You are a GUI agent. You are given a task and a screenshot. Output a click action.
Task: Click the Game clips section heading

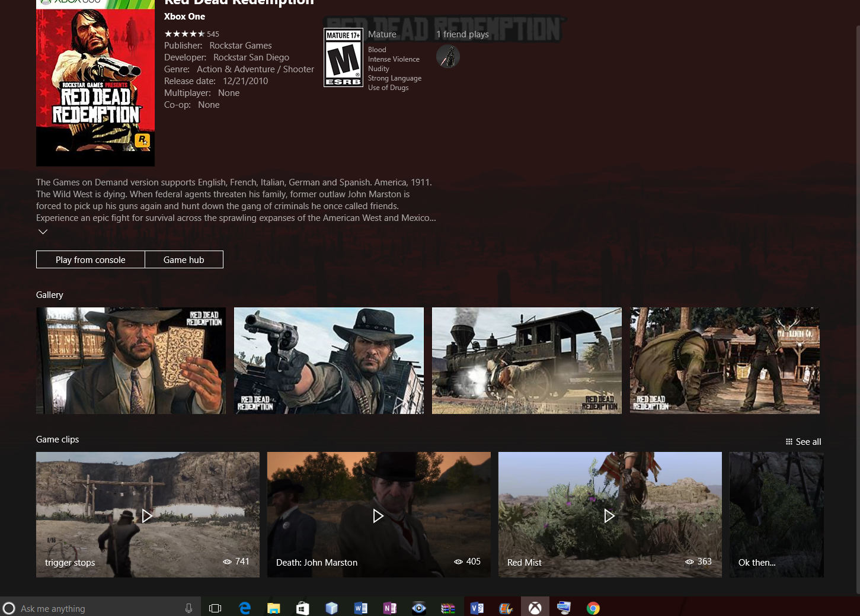click(x=57, y=439)
